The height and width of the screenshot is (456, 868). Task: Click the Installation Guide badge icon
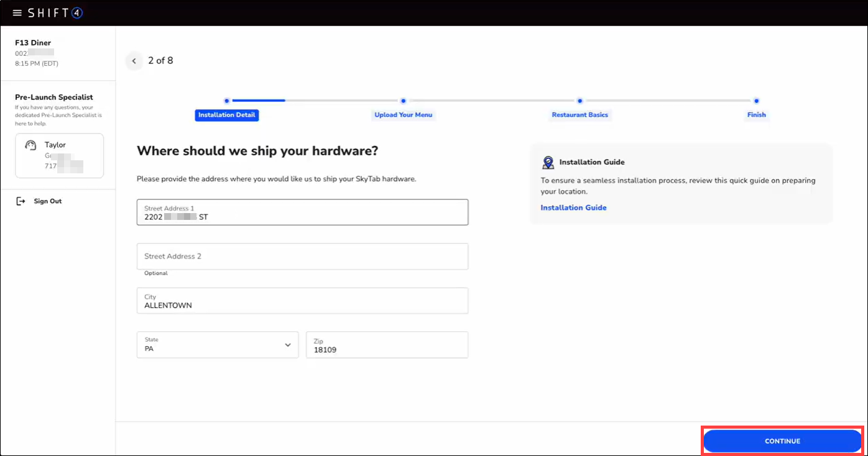coord(548,162)
